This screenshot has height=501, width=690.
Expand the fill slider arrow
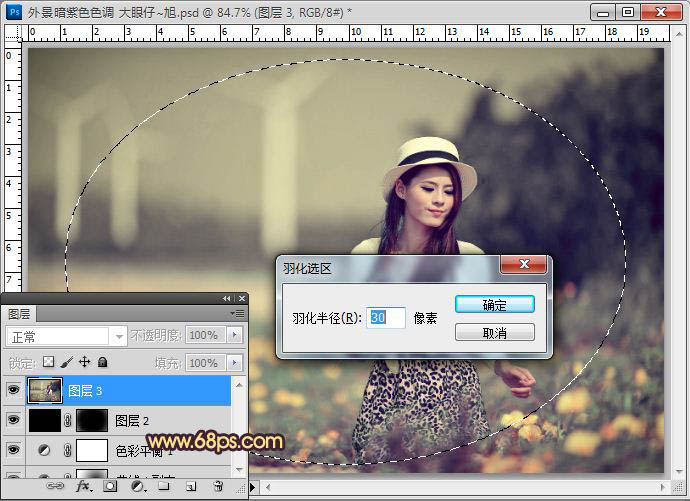235,362
